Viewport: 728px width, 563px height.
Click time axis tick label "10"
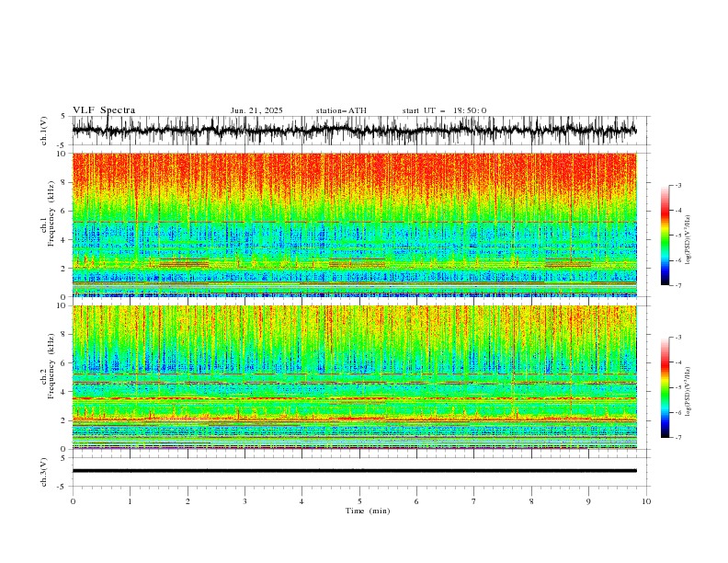pos(646,501)
